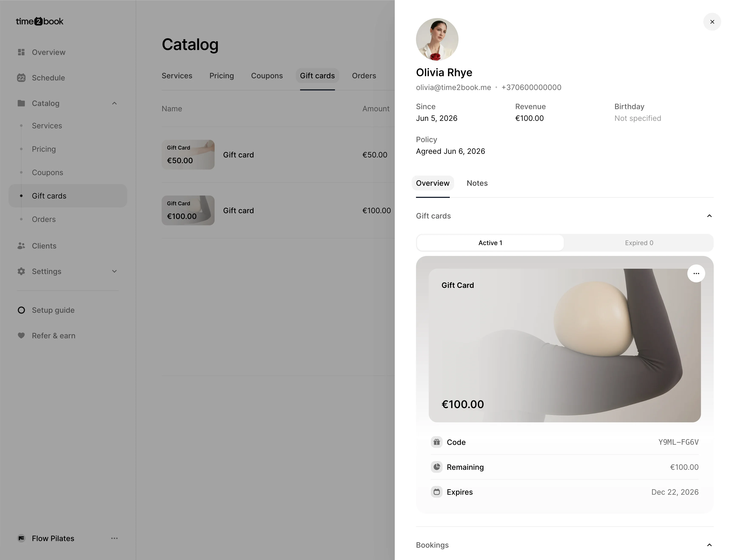Select the Active 1 segment
Screen dimensions: 735x560
click(x=490, y=243)
